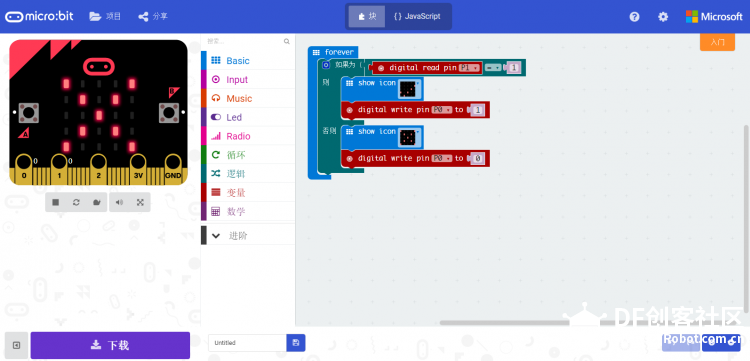Click the workspace horizontal scrollbar
750x361 pixels.
[591, 323]
